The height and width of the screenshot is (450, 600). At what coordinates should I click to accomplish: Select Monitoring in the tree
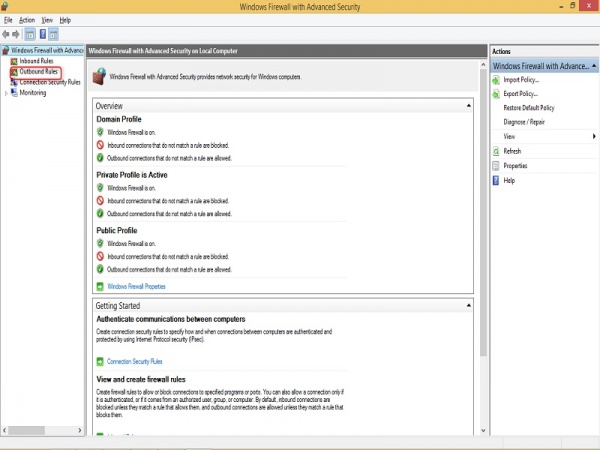pyautogui.click(x=33, y=93)
